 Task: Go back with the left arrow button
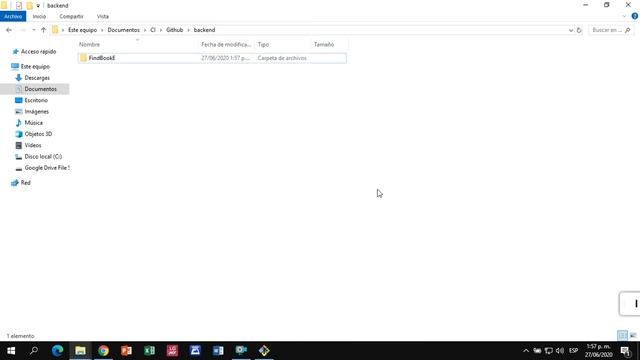(9, 30)
